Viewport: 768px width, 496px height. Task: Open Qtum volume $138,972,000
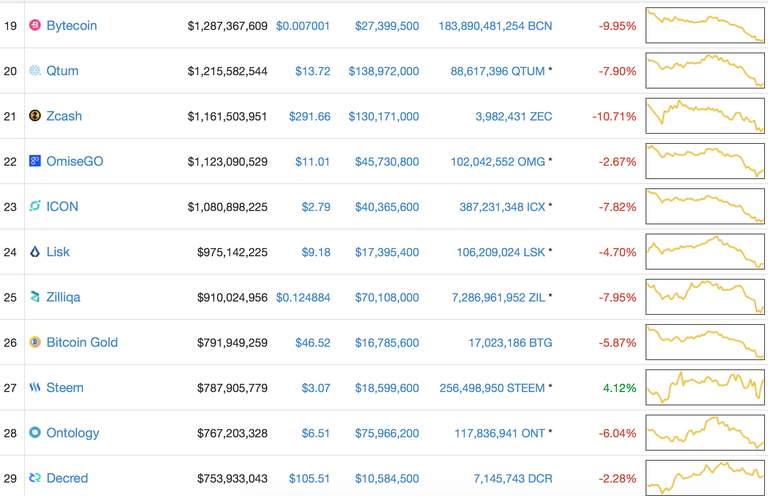coord(384,71)
